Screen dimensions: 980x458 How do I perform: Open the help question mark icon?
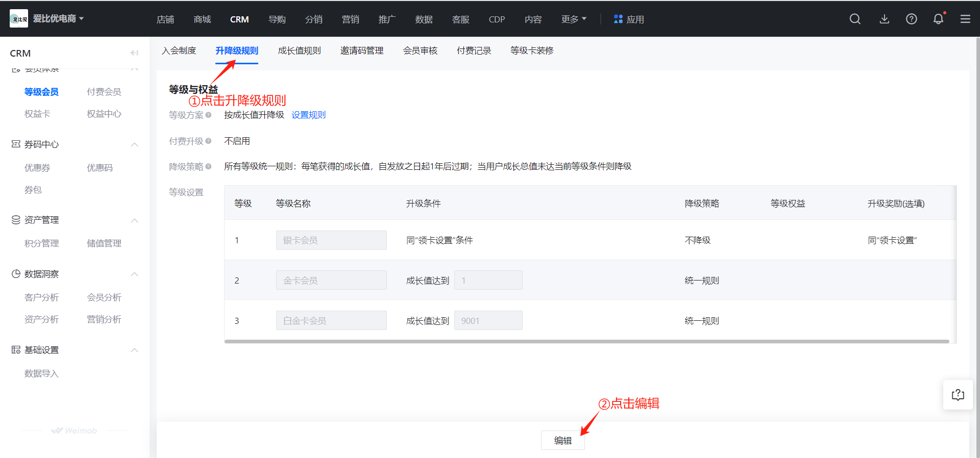[x=912, y=19]
